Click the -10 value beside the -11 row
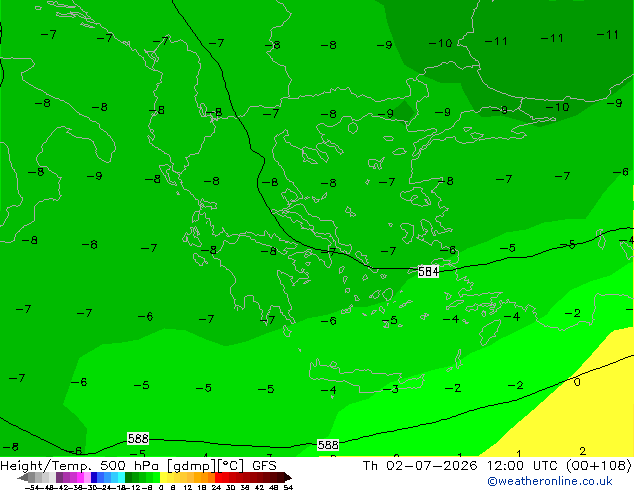This screenshot has height=490, width=634. [x=440, y=43]
